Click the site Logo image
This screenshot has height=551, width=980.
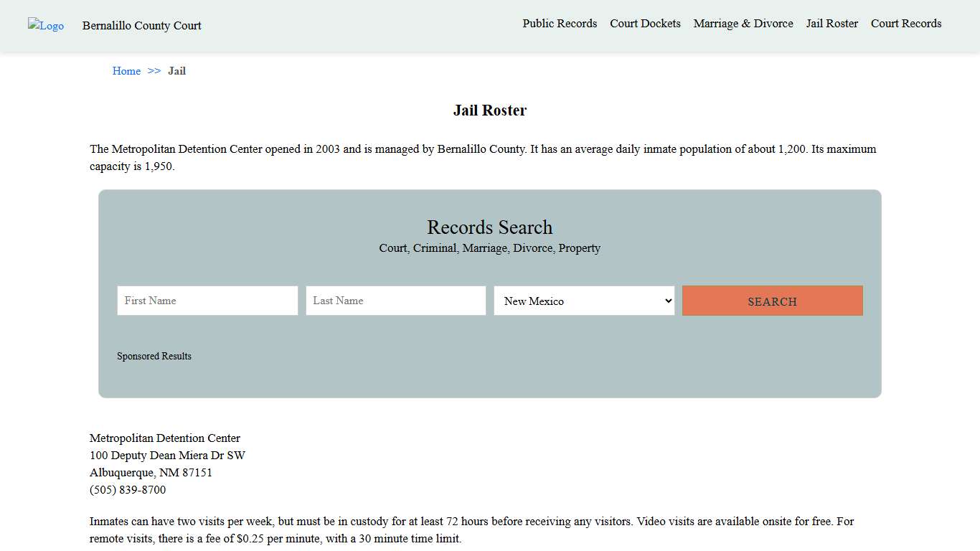pyautogui.click(x=45, y=26)
